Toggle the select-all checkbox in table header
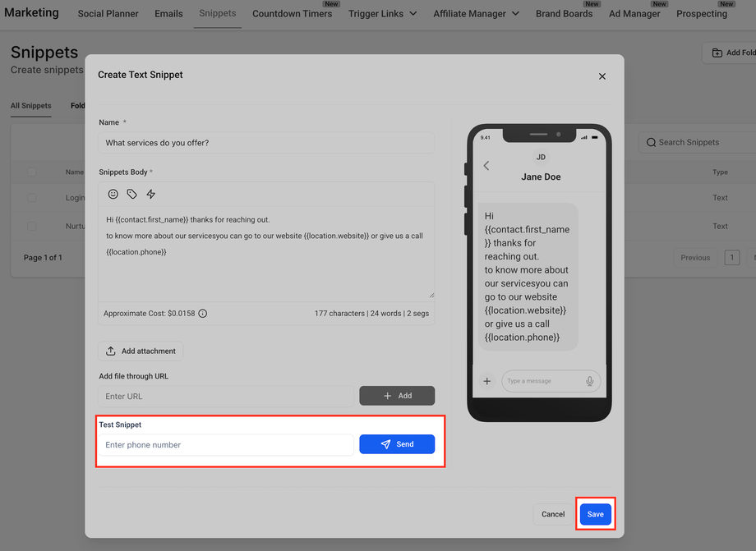This screenshot has height=551, width=756. [x=32, y=172]
